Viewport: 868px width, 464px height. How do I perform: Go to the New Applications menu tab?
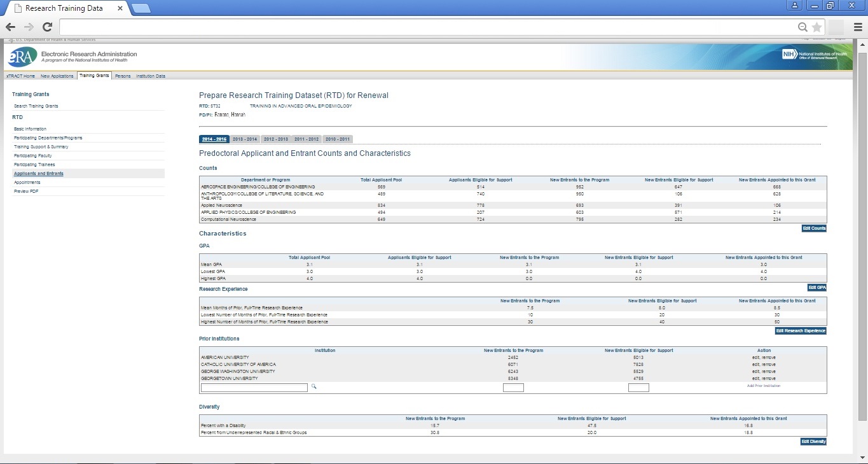[x=57, y=76]
